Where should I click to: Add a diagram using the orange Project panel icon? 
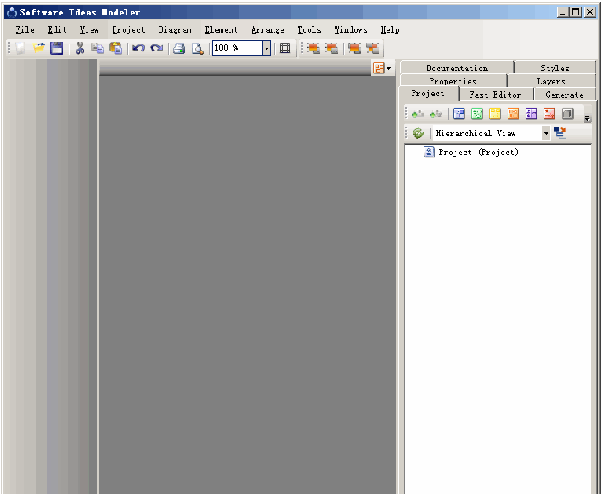coord(513,114)
